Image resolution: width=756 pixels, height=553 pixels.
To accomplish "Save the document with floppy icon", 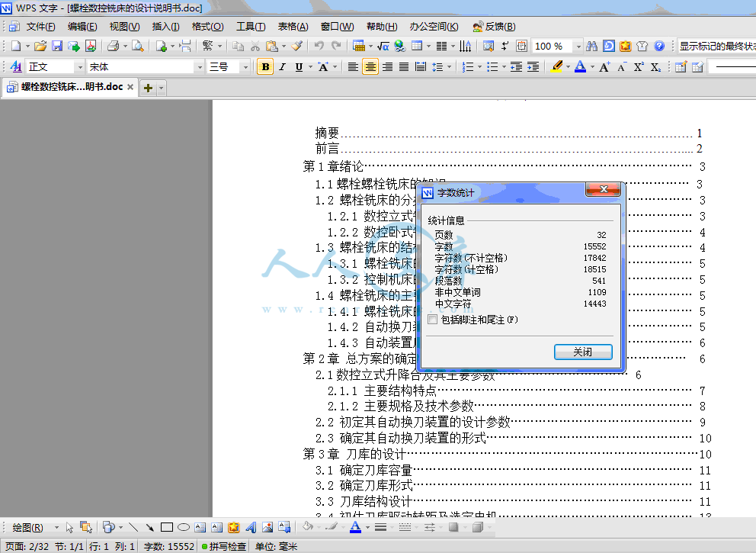I will [57, 46].
